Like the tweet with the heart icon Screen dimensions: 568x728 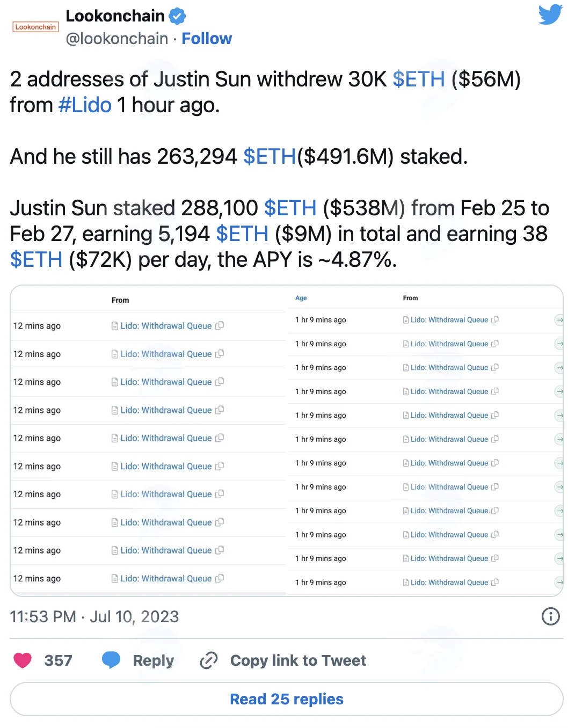click(x=23, y=660)
